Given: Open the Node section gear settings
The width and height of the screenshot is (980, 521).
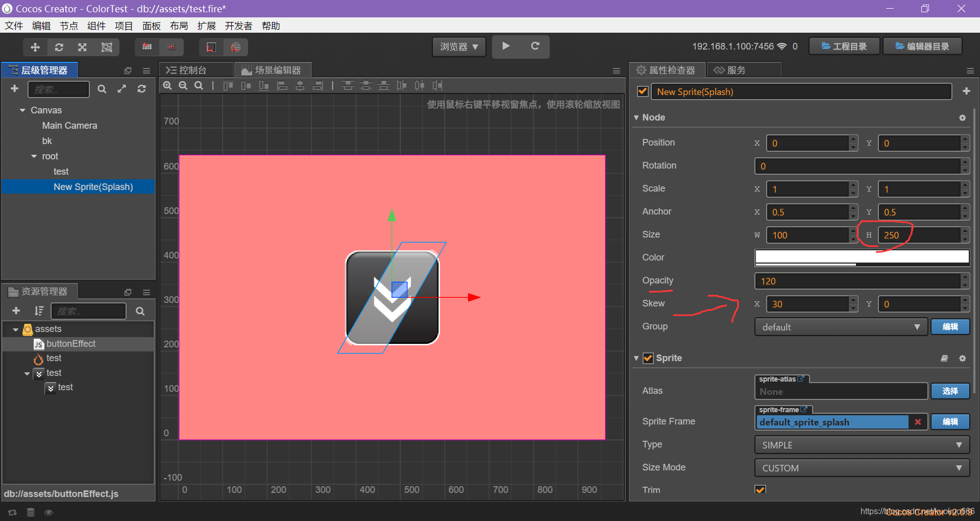Looking at the screenshot, I should click(x=962, y=117).
